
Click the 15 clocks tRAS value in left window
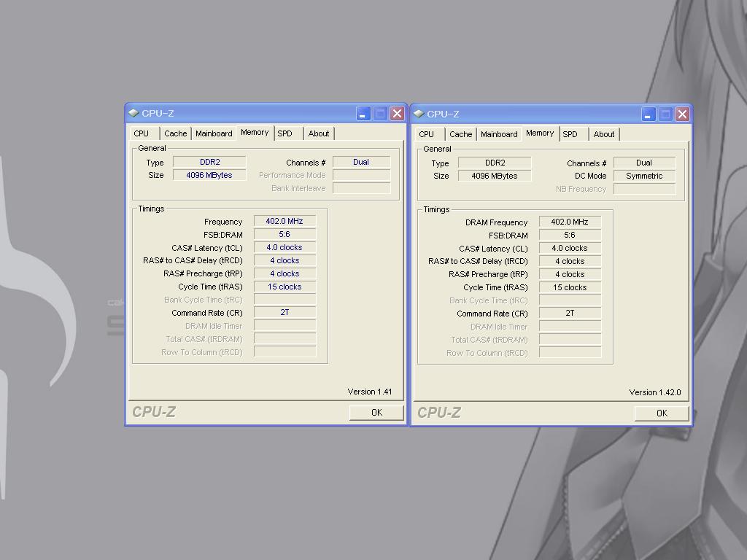pyautogui.click(x=285, y=287)
